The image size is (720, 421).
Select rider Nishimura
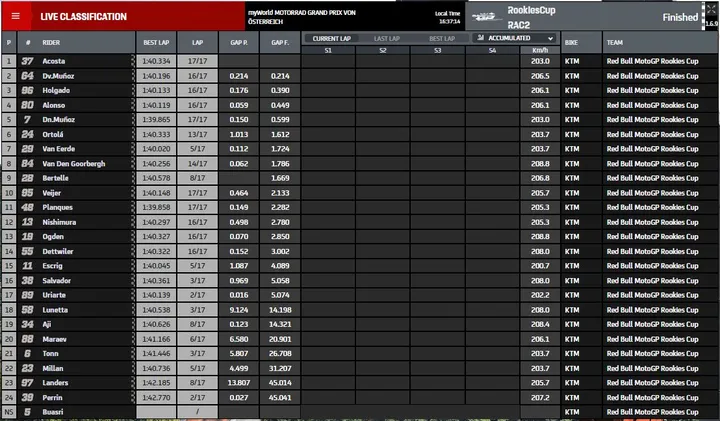coord(59,222)
